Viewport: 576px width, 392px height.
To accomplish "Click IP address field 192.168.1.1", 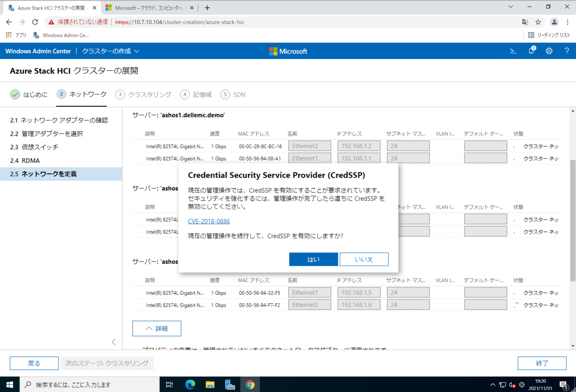I will tap(359, 158).
